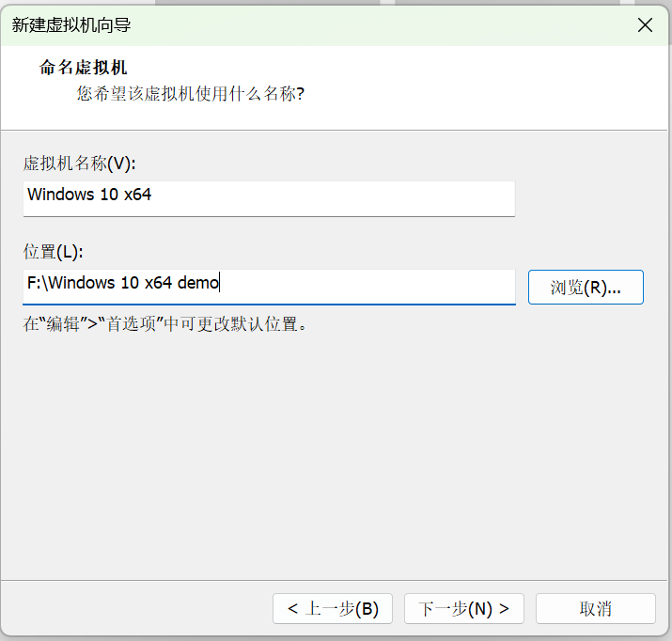Click the virtual machine name field
The image size is (672, 641).
pyautogui.click(x=269, y=199)
